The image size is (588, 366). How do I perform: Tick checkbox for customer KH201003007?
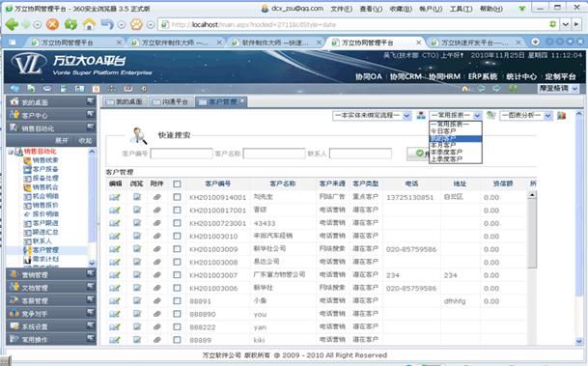177,275
